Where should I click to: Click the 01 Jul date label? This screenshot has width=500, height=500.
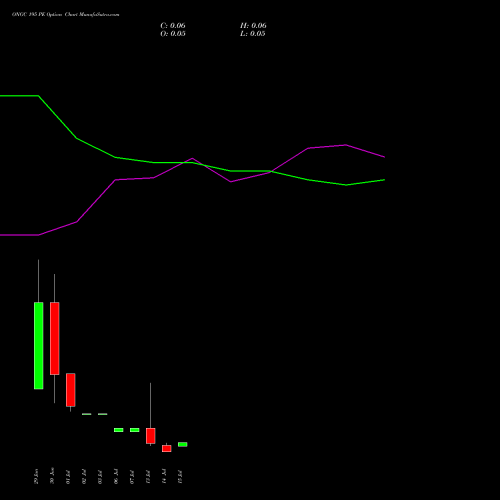68,477
